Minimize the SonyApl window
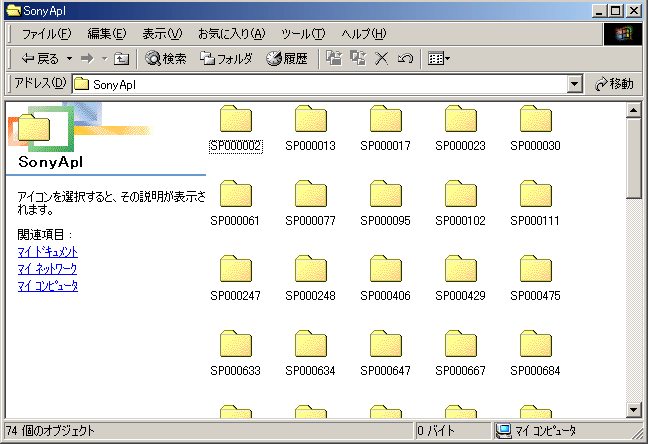 coord(599,11)
